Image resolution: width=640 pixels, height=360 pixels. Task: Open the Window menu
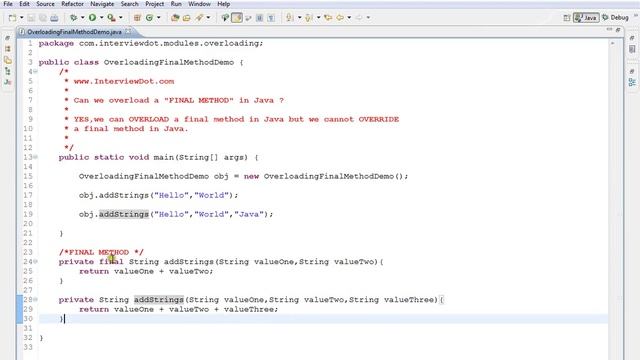pos(199,4)
